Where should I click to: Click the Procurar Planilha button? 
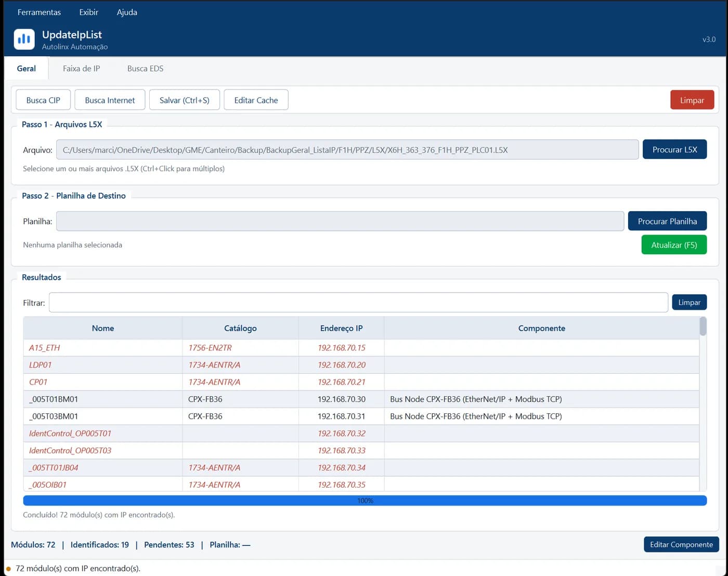tap(667, 221)
